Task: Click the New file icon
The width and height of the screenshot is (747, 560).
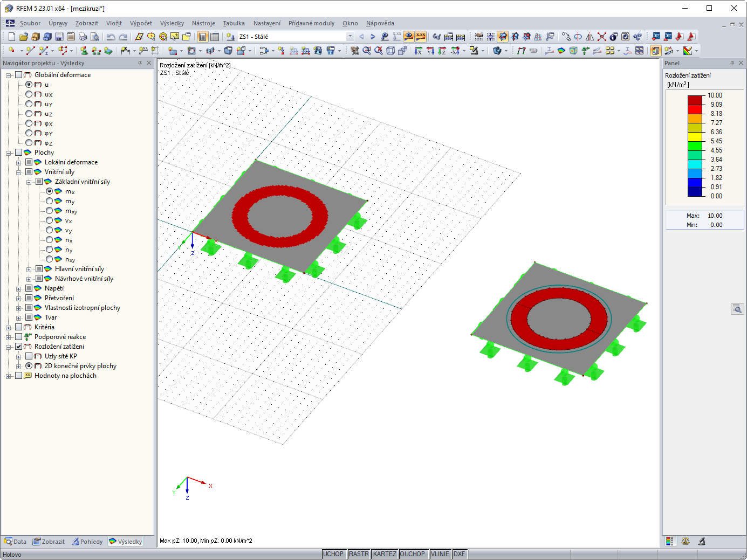Action: coord(11,37)
